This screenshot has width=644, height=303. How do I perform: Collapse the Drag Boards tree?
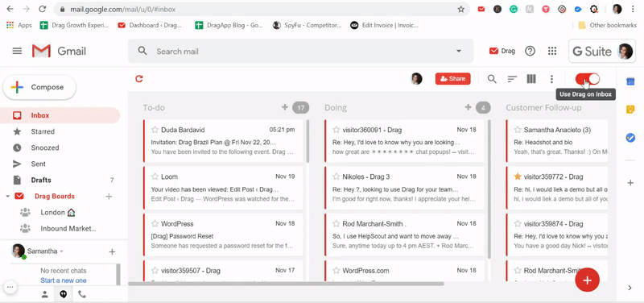click(8, 197)
